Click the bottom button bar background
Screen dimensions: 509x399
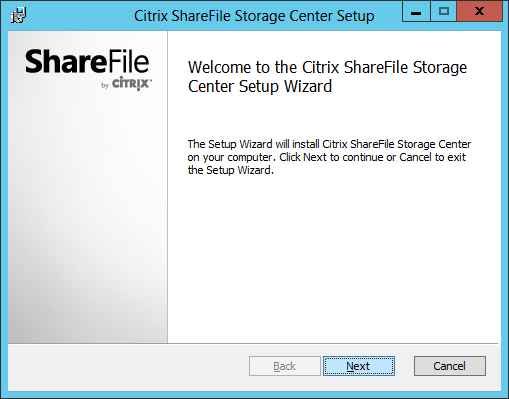(x=127, y=367)
